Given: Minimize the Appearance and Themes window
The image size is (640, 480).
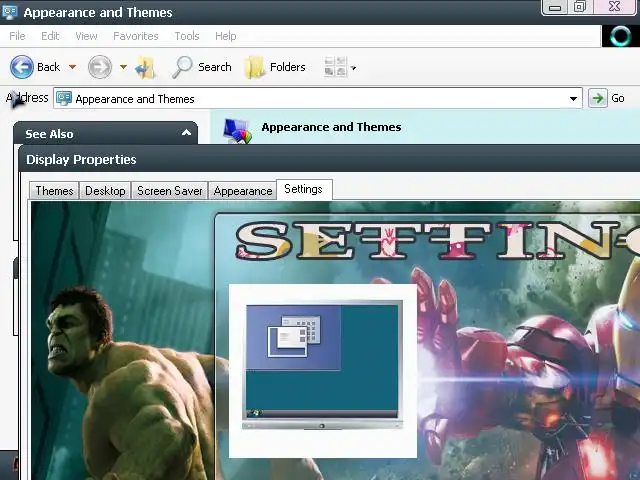Looking at the screenshot, I should tap(555, 7).
